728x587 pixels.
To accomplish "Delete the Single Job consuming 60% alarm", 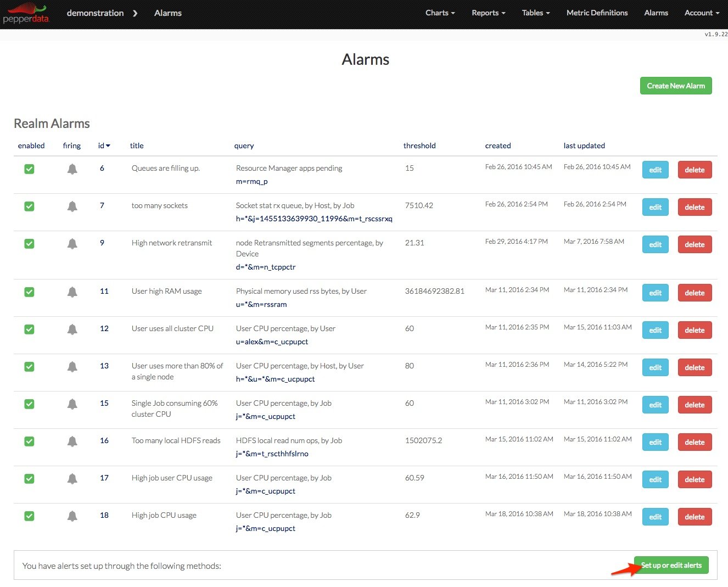I will pyautogui.click(x=694, y=405).
